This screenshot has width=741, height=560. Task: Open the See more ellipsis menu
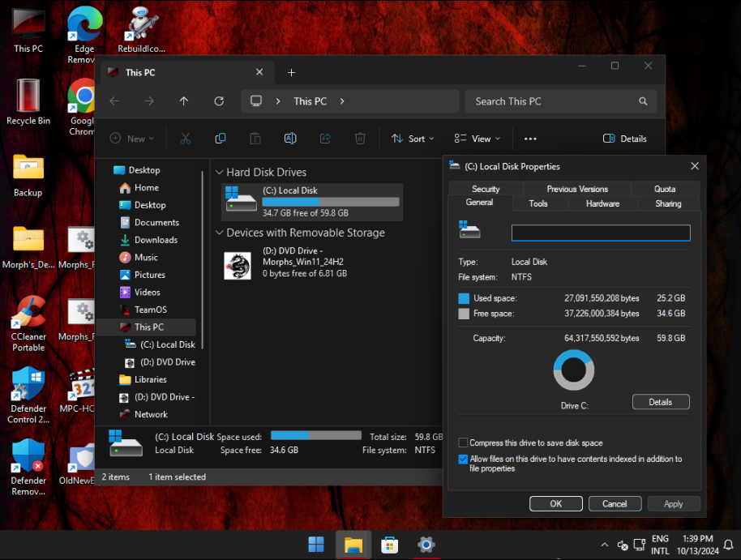click(x=530, y=139)
